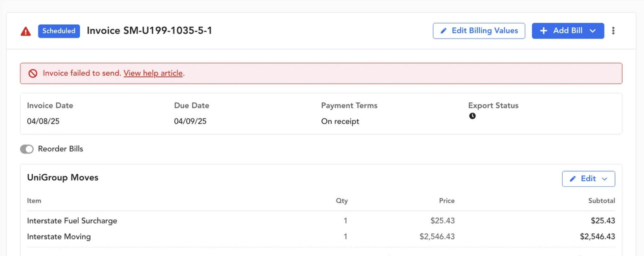Select the Interstate Moving line item
This screenshot has height=256, width=644.
pyautogui.click(x=321, y=236)
